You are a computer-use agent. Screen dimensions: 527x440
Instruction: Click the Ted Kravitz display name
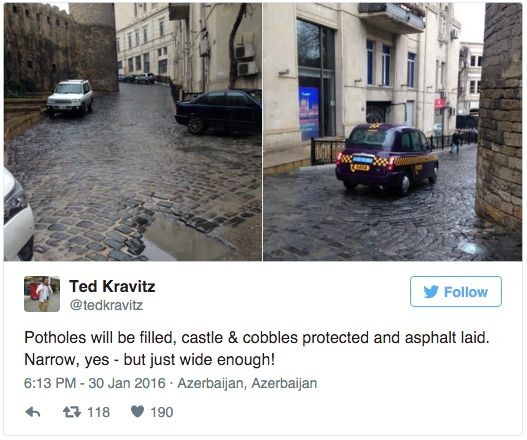(112, 286)
